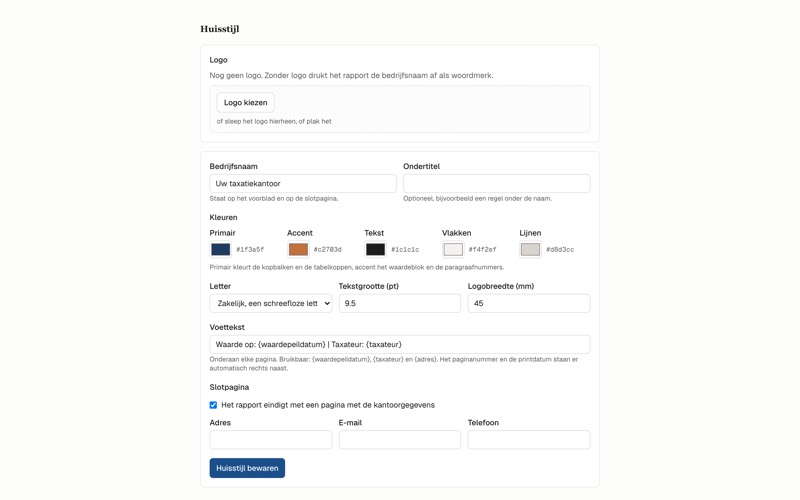Open the Letter font dropdown

pos(271,304)
